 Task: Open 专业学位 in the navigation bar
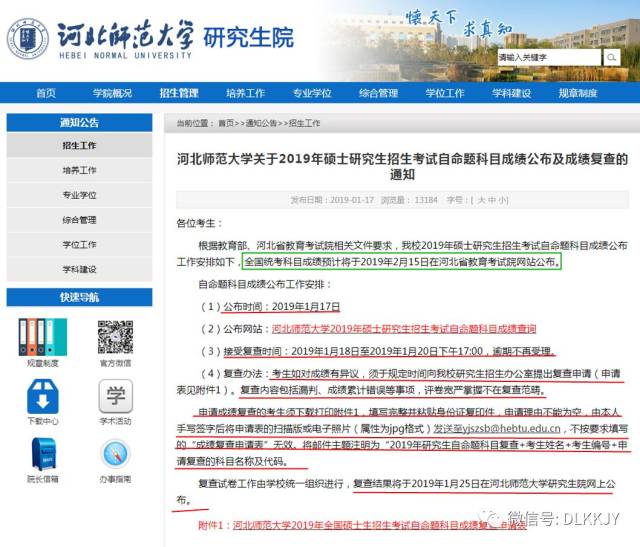[x=312, y=93]
